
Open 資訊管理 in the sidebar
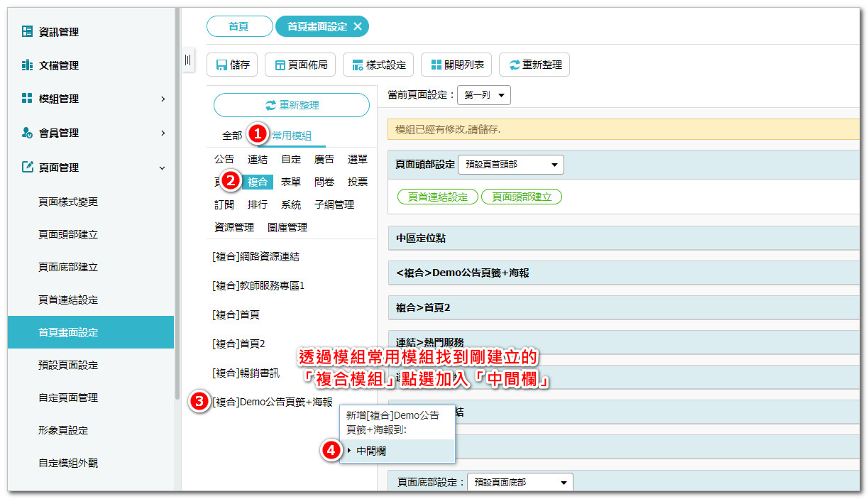tap(58, 32)
